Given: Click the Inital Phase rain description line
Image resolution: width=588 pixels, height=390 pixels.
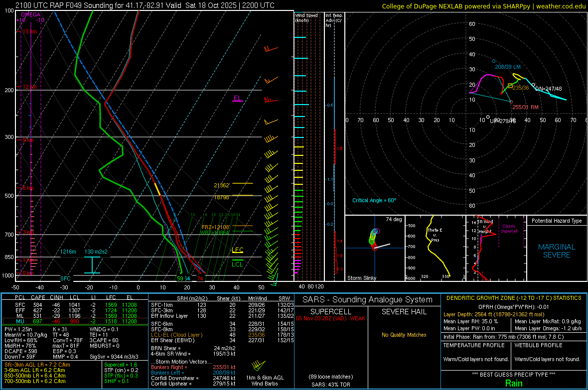Looking at the screenshot, I should (504, 337).
